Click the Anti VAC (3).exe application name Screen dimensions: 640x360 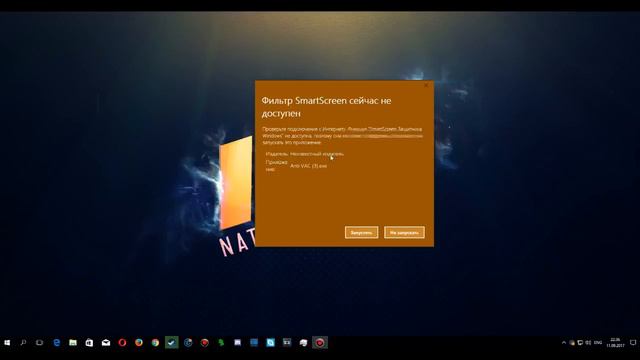tap(309, 166)
